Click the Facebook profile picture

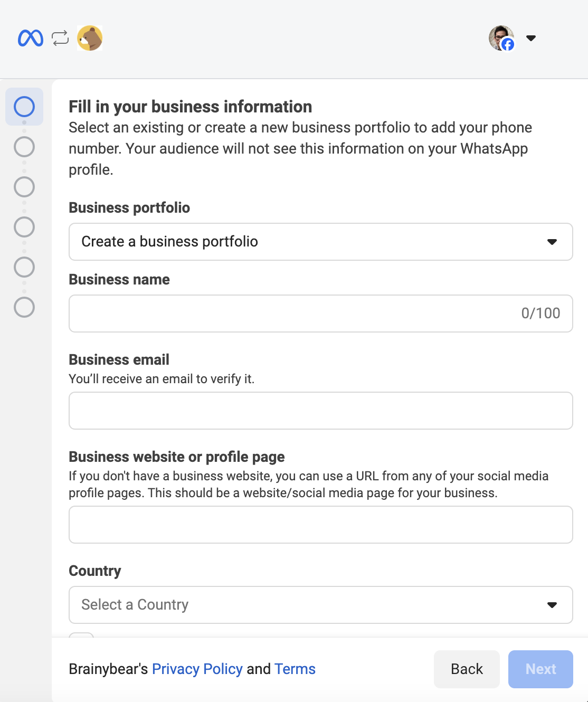point(501,38)
